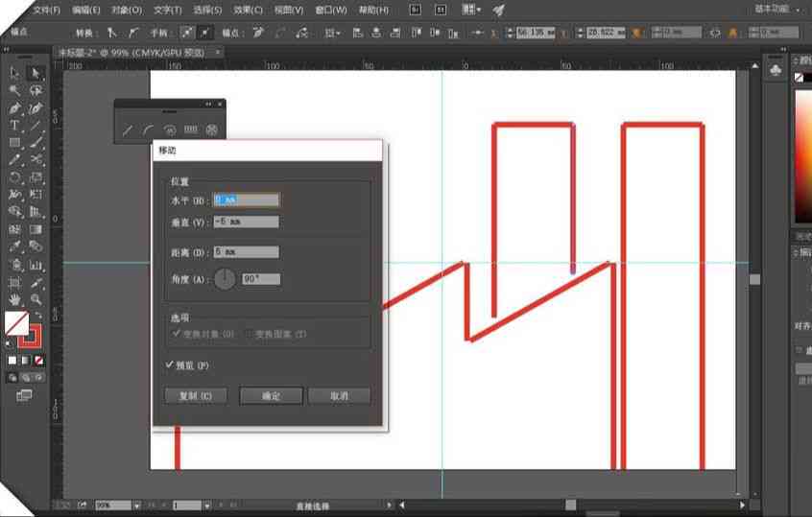Click the 水平(H) horizontal input field
Screen dimensions: 812x517
pos(247,200)
